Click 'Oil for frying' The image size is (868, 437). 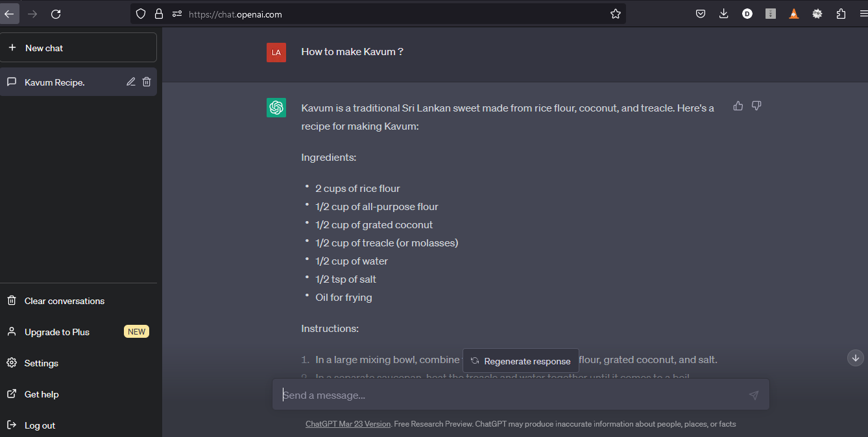click(344, 298)
